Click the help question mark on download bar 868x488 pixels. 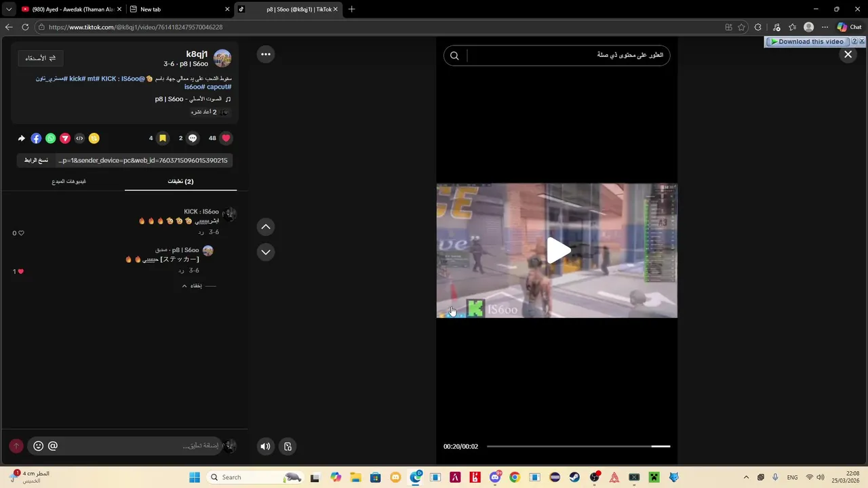tap(854, 42)
